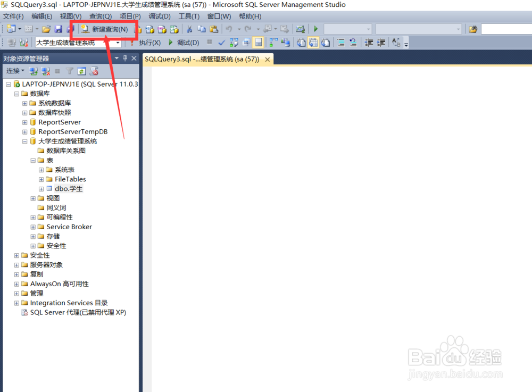The height and width of the screenshot is (392, 532).
Task: Click the Increase Indent icon
Action: click(x=381, y=43)
